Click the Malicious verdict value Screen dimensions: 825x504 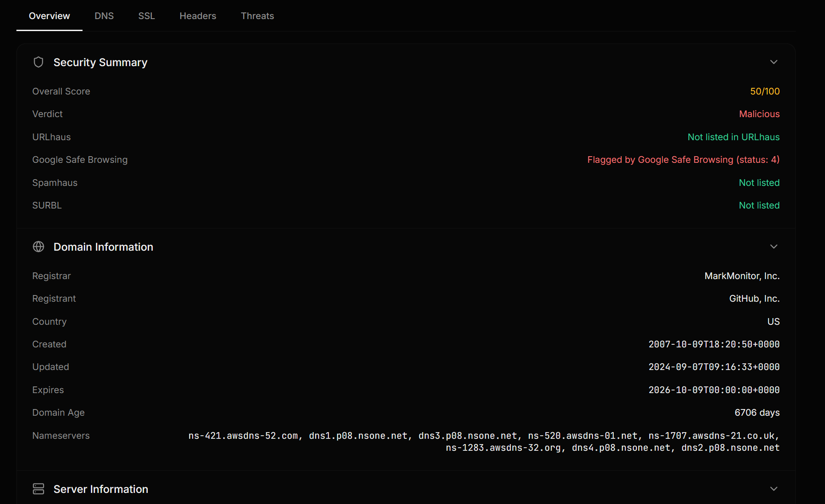tap(759, 114)
